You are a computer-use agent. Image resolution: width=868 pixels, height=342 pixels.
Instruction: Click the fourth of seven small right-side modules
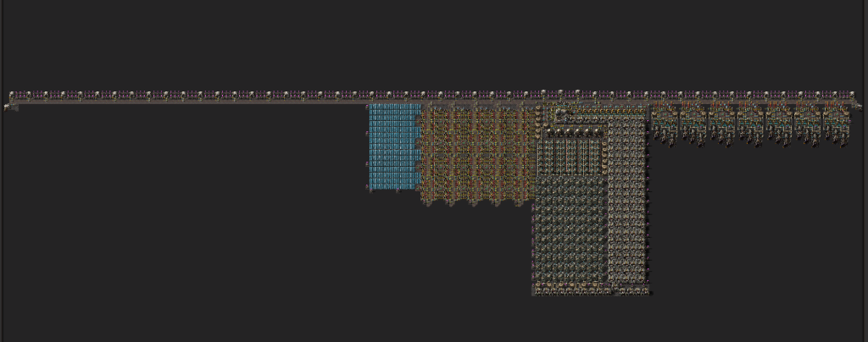(750, 124)
